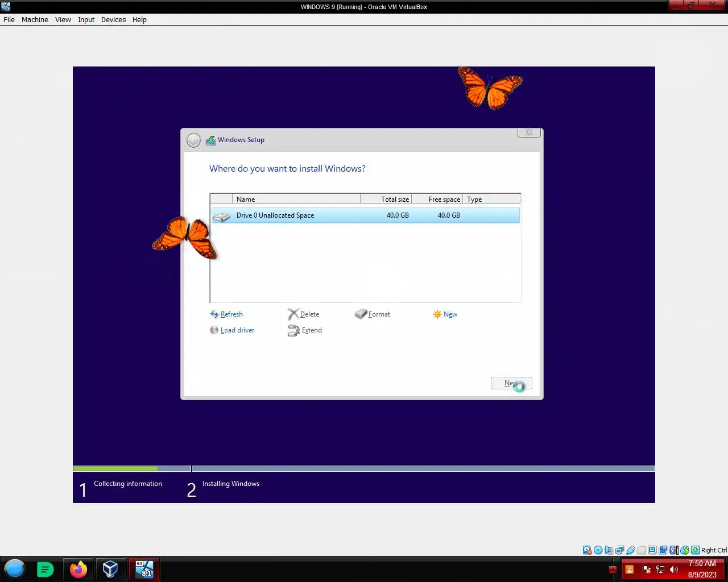Show hidden tray icons arrow
This screenshot has height=582, width=728.
[613, 569]
